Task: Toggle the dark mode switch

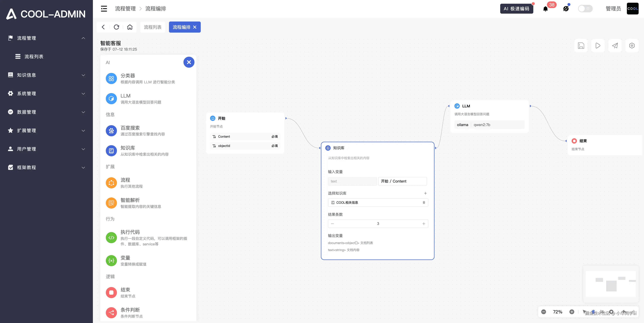Action: point(585,9)
